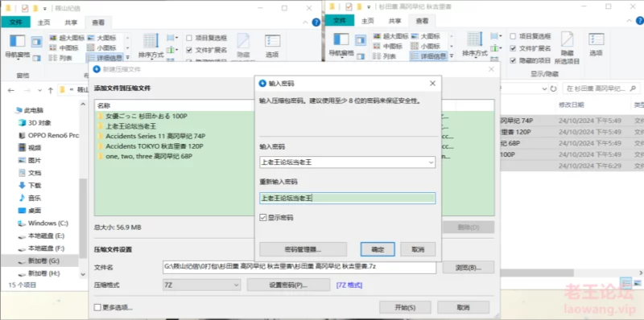The height and width of the screenshot is (320, 644).
Task: Click 选项 icon in right window ribbon
Action: click(x=596, y=44)
